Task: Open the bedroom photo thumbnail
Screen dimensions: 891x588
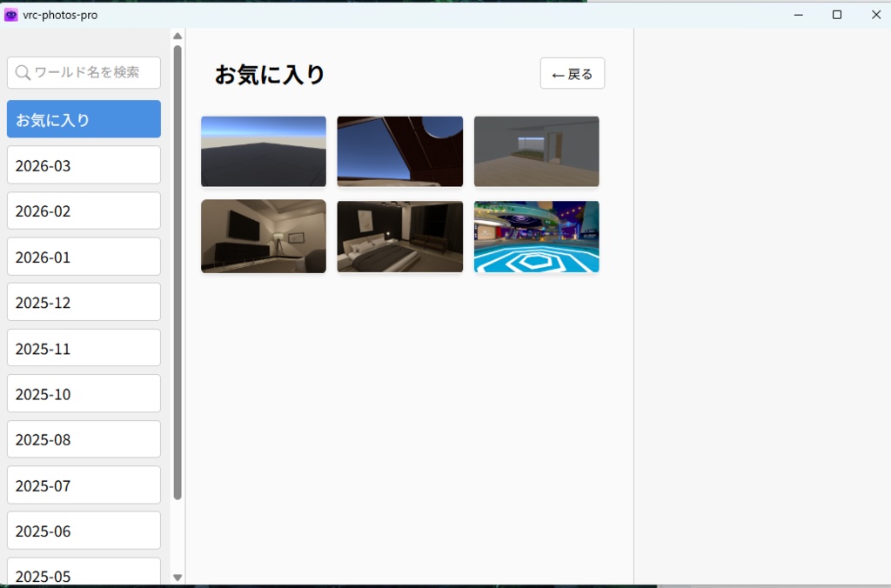Action: (399, 236)
